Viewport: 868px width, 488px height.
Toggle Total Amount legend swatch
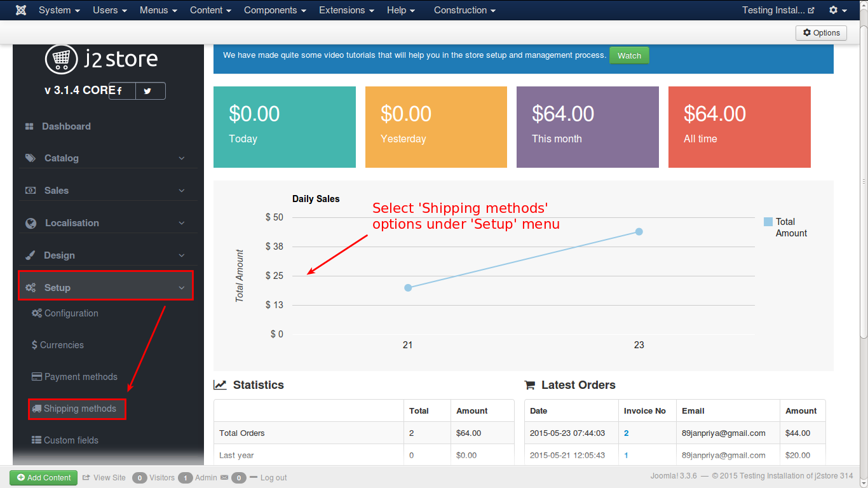point(768,222)
